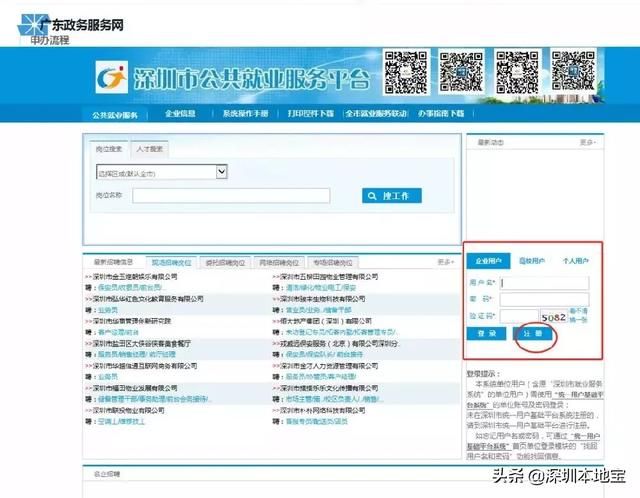Click the first 统一用户基础平台系统 underlined link in login tips
640x498 pixels.
point(536,400)
